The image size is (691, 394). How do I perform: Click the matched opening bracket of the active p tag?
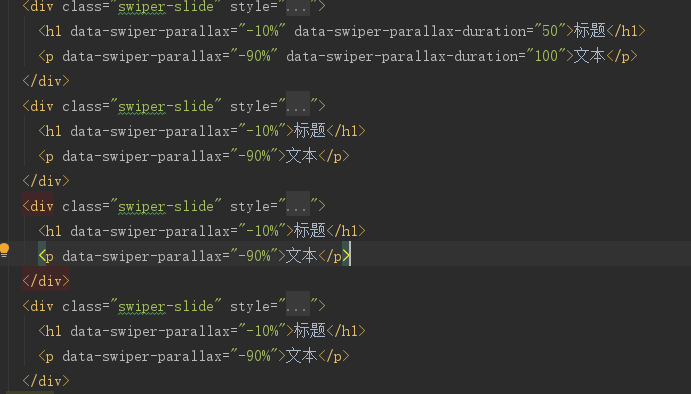click(x=42, y=256)
